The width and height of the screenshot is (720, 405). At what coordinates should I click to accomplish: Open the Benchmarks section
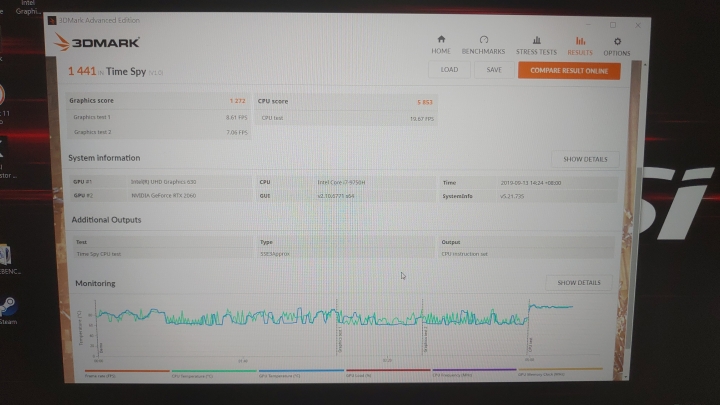coord(483,45)
